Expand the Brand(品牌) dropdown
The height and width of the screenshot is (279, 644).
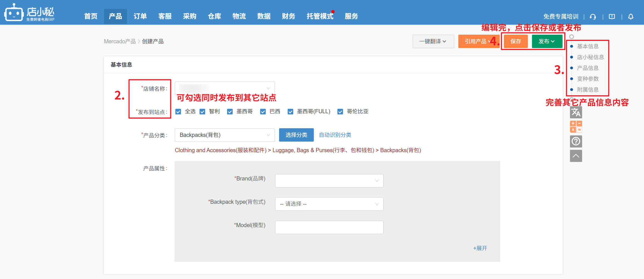[329, 181]
